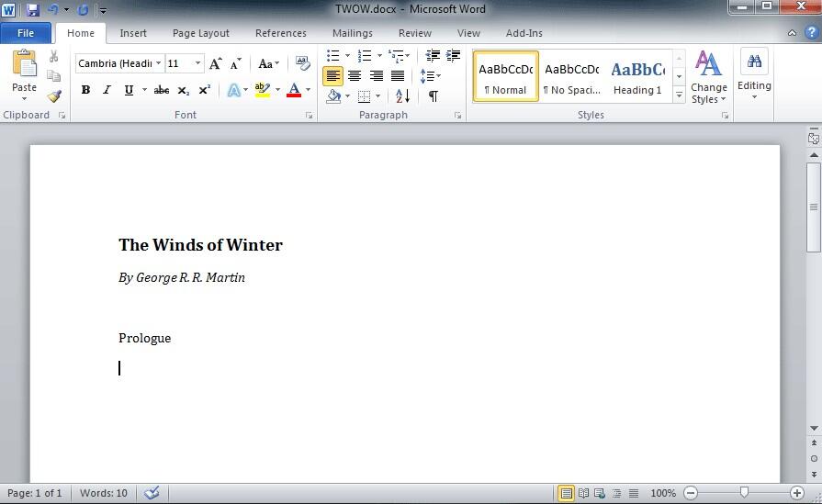The image size is (822, 504).
Task: Apply superscript formatting
Action: click(205, 90)
